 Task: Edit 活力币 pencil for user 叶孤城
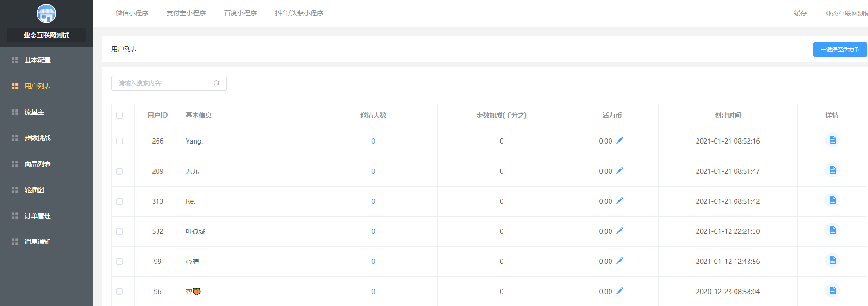(x=620, y=231)
